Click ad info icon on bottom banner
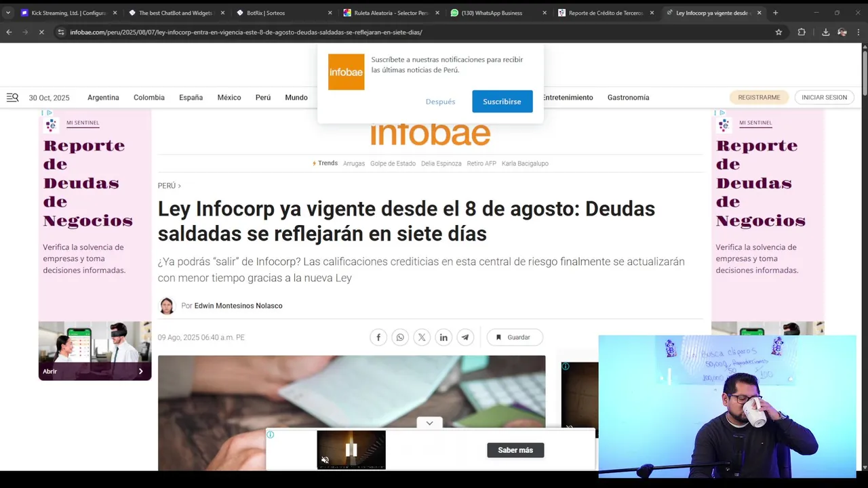This screenshot has width=868, height=488. pyautogui.click(x=271, y=434)
